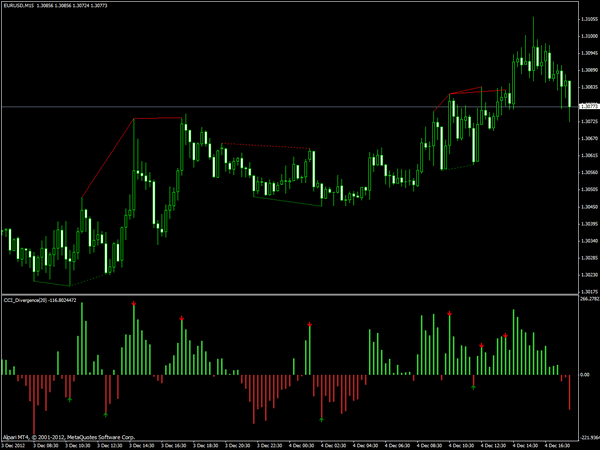Select the 3 Dec 22:30 time label
This screenshot has width=600, height=450.
click(x=270, y=446)
